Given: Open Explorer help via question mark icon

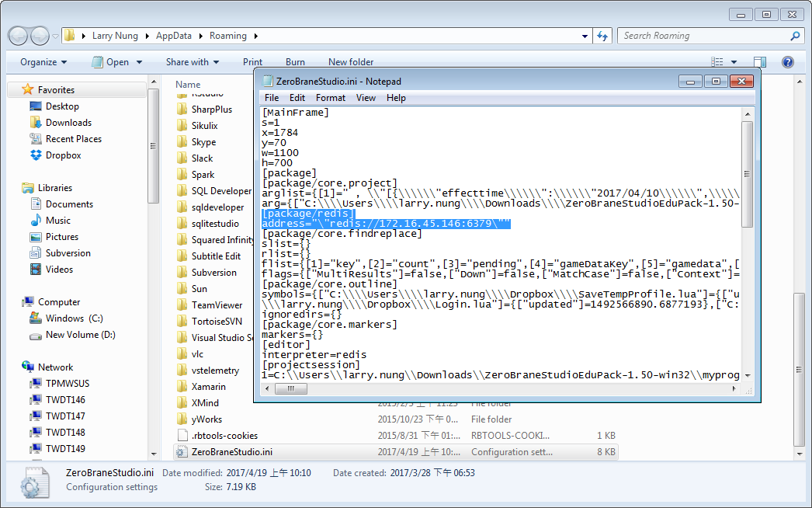Looking at the screenshot, I should click(788, 62).
